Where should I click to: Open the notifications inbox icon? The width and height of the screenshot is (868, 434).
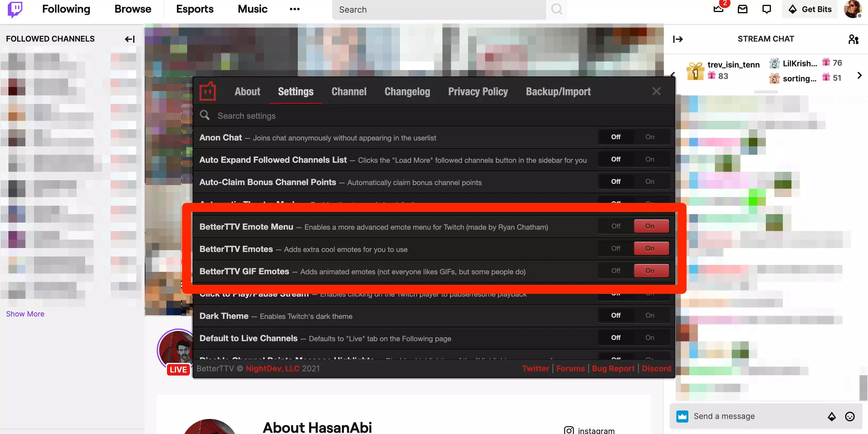743,9
